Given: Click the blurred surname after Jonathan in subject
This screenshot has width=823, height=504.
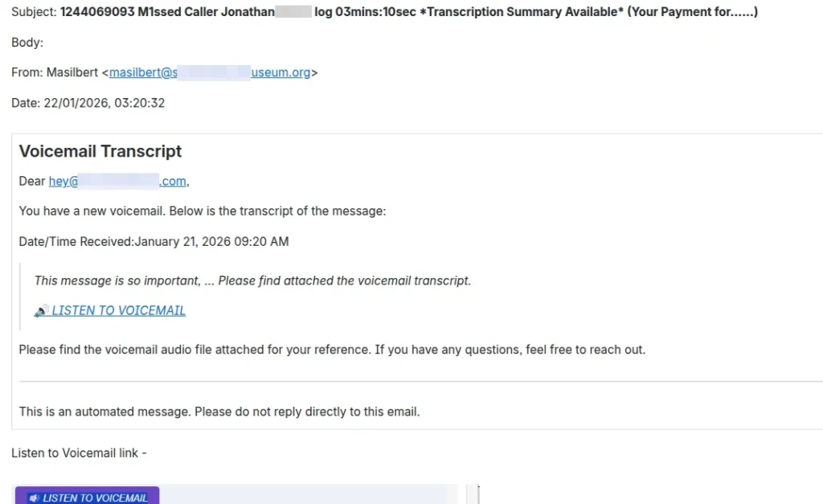Looking at the screenshot, I should pyautogui.click(x=293, y=12).
